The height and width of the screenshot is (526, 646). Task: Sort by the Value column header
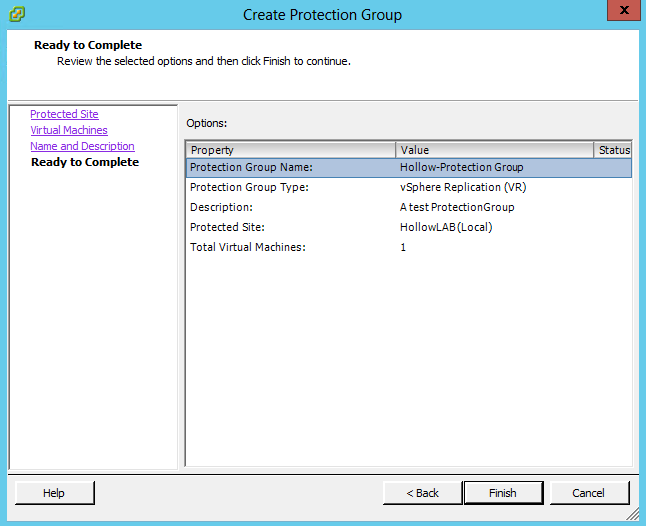tap(494, 150)
